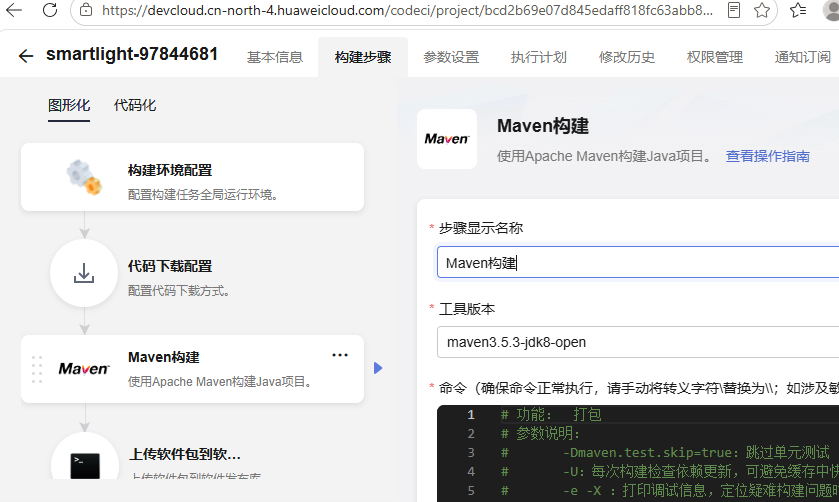This screenshot has height=502, width=839.
Task: Click the browser address bar URL
Action: 407,10
